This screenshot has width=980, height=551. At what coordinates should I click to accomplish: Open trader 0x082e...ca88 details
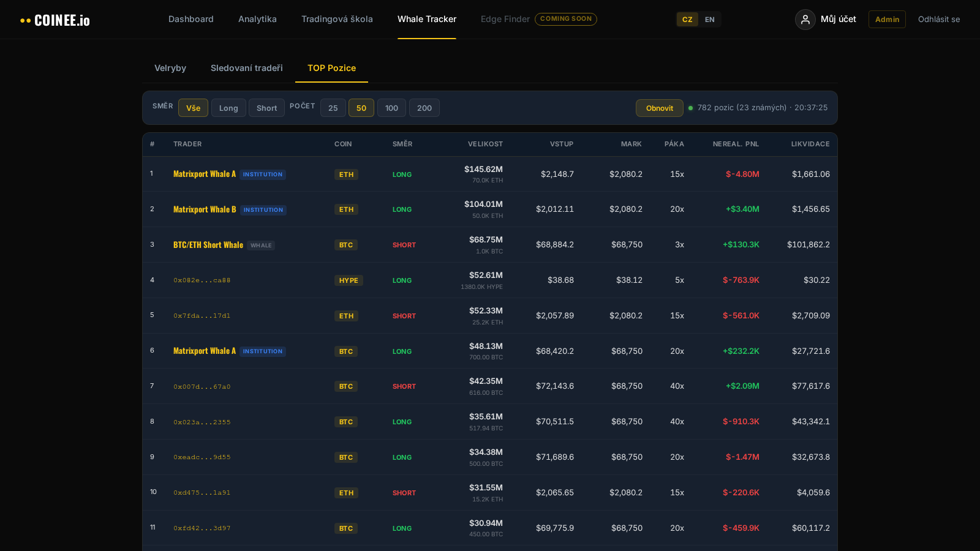tap(202, 280)
